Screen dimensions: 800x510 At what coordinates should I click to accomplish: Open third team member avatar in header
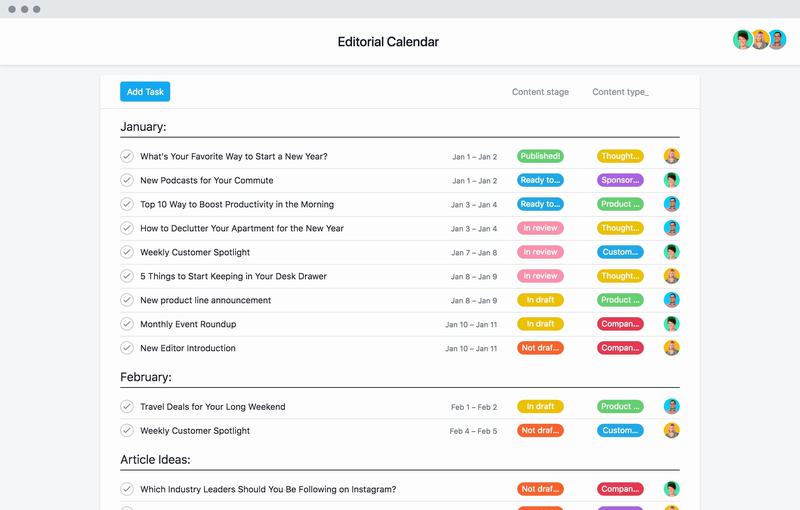click(776, 40)
